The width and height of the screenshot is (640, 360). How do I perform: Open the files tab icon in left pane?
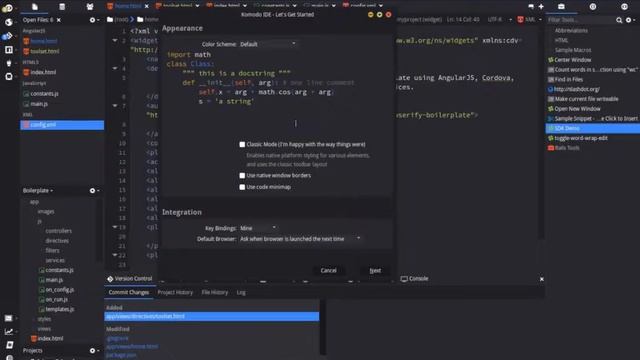[35, 7]
